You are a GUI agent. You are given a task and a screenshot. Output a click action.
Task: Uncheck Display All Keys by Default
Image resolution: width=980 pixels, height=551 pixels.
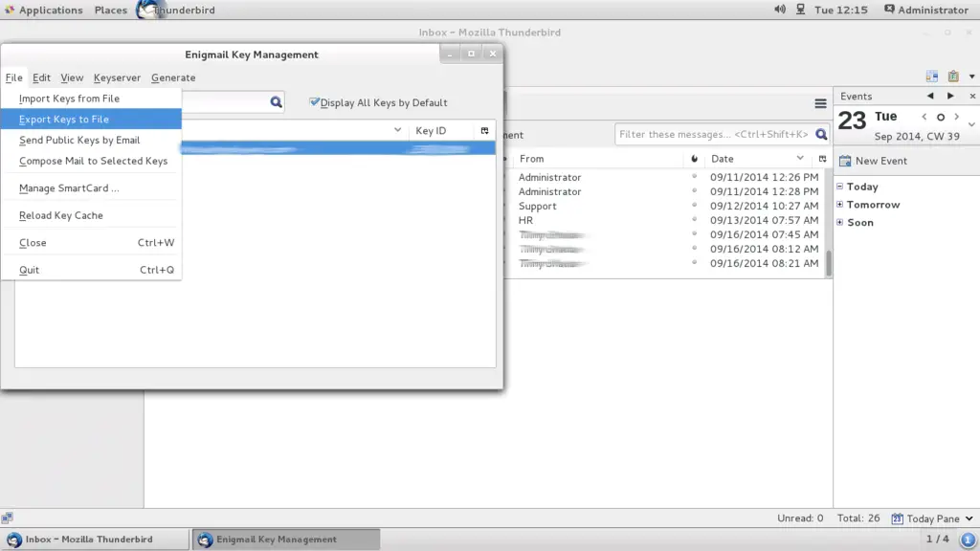314,102
